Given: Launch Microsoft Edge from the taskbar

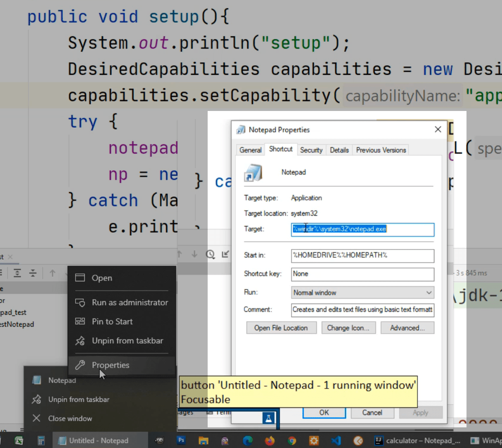Looking at the screenshot, I should [248, 441].
